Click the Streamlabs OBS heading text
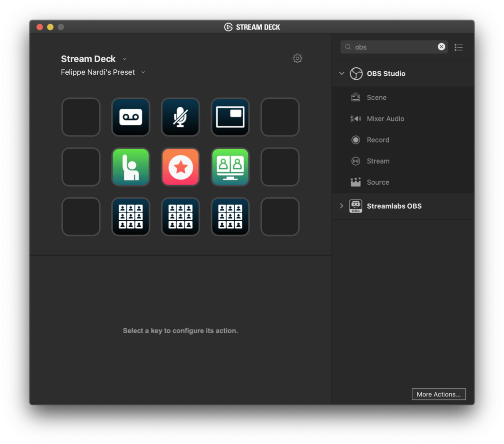The height and width of the screenshot is (444, 504). 394,206
